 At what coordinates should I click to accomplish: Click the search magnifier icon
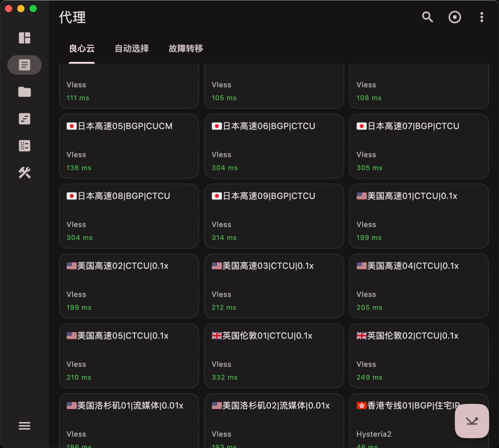(x=428, y=17)
